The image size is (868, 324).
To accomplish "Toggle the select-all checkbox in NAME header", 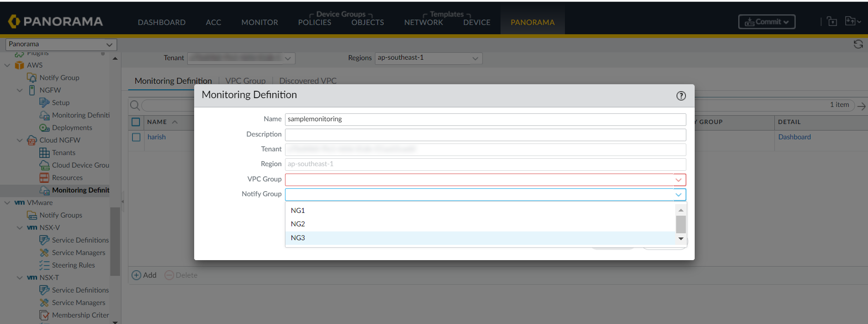I will 136,122.
